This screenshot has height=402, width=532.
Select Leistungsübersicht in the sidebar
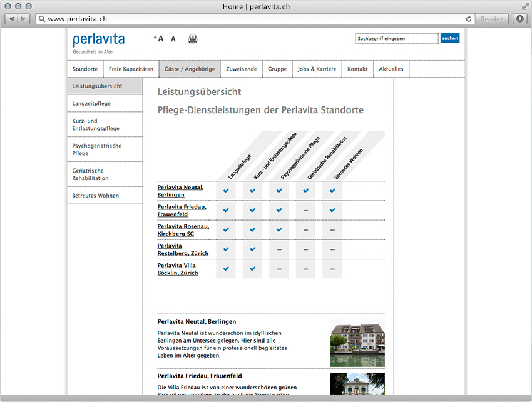[105, 86]
